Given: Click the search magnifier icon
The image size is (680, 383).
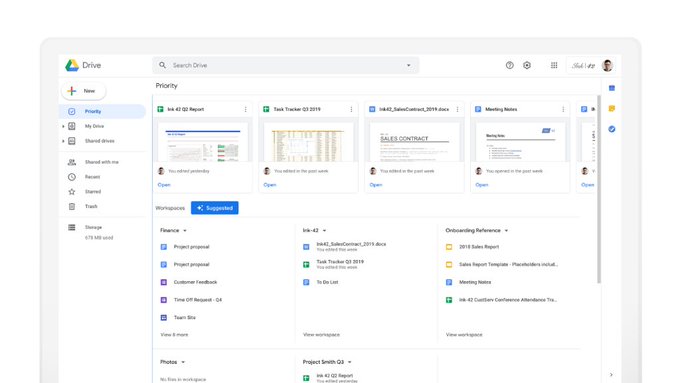Looking at the screenshot, I should [x=162, y=65].
